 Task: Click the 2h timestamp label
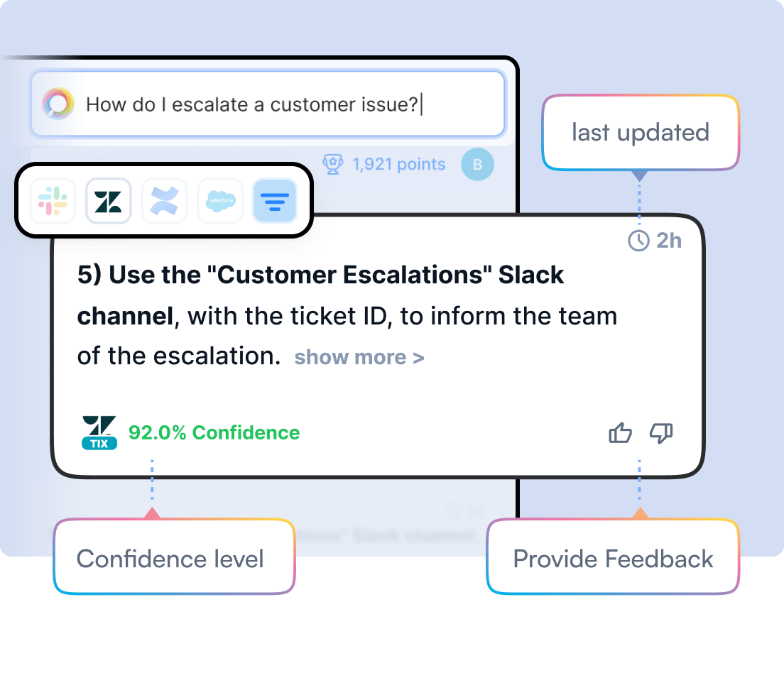tap(669, 241)
